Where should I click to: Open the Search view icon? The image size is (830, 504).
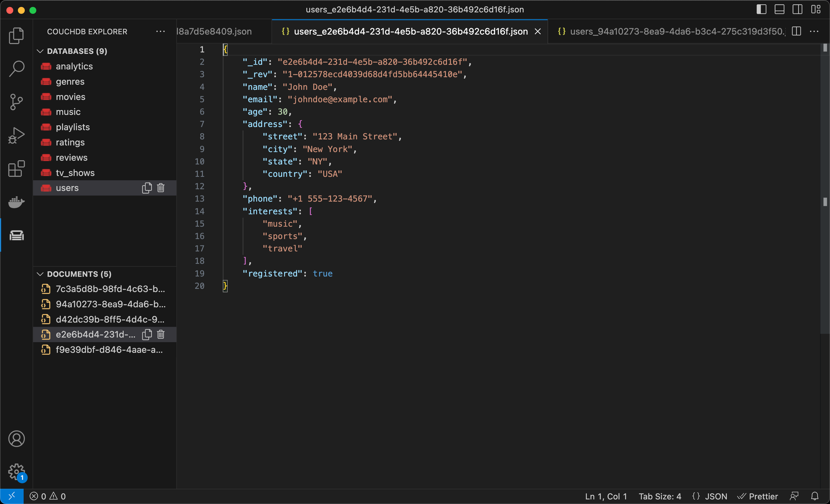pos(16,69)
